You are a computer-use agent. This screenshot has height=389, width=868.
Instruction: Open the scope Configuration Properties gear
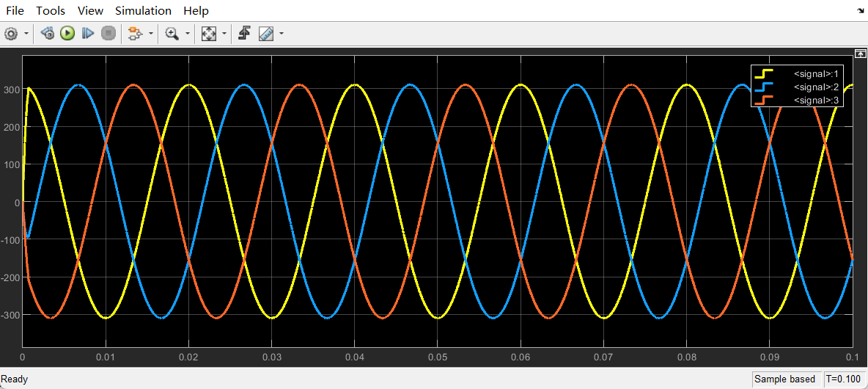(11, 33)
